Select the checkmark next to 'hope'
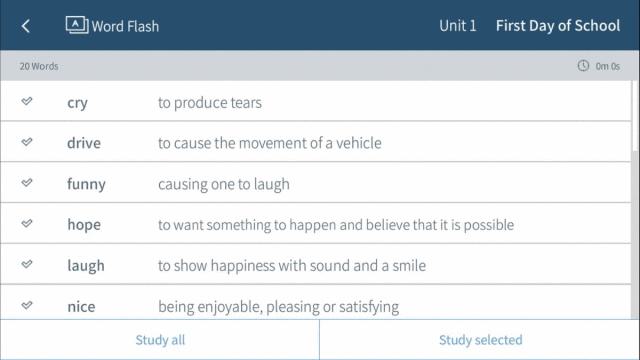Screen dimensions: 640x360 (x=27, y=223)
